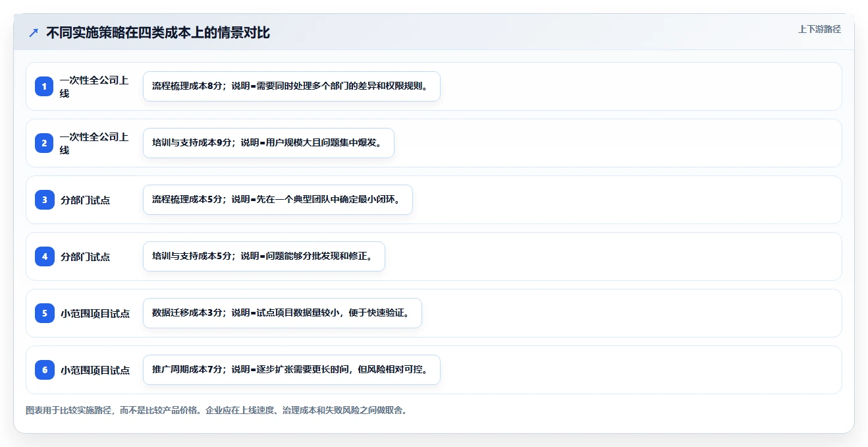Click the 培训与支持成本5分 description box

click(263, 256)
